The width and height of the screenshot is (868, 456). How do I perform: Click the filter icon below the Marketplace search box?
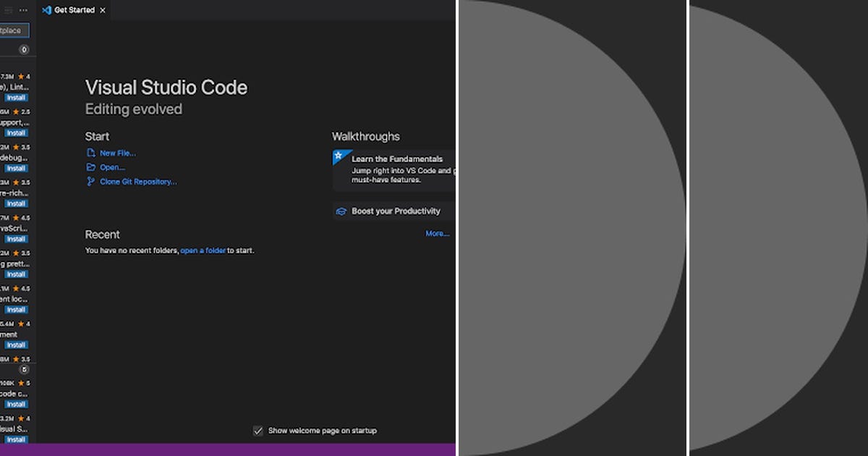tap(24, 49)
